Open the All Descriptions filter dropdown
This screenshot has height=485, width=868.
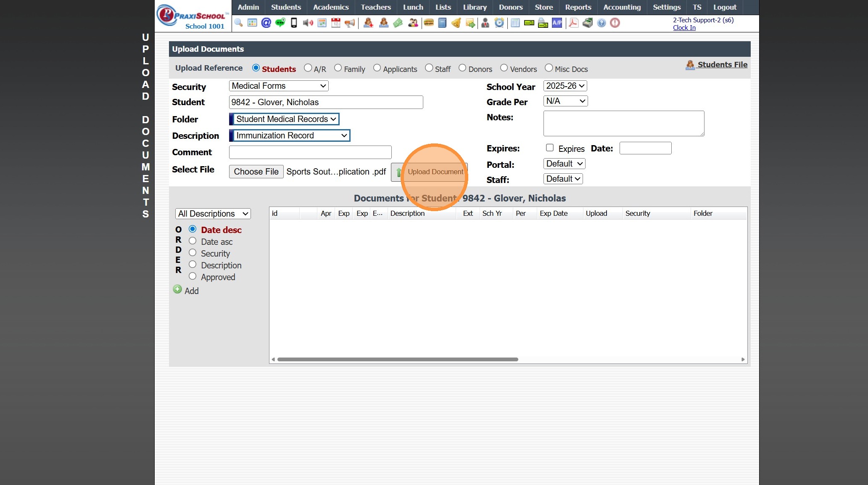[x=213, y=214]
